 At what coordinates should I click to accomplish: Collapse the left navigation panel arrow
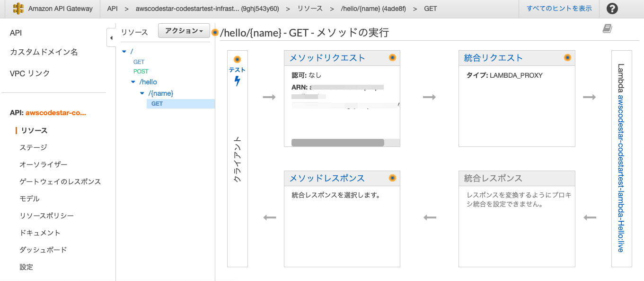111,37
